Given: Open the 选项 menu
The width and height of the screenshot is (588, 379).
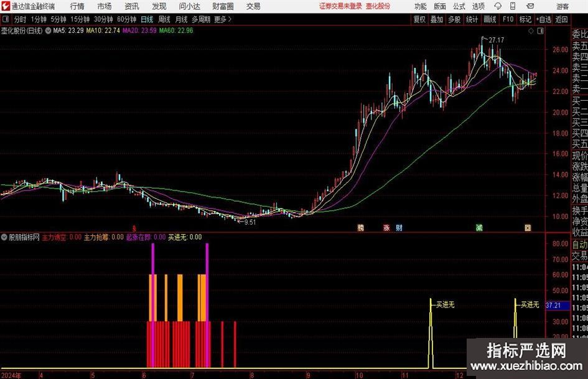Looking at the screenshot, I should 478,6.
